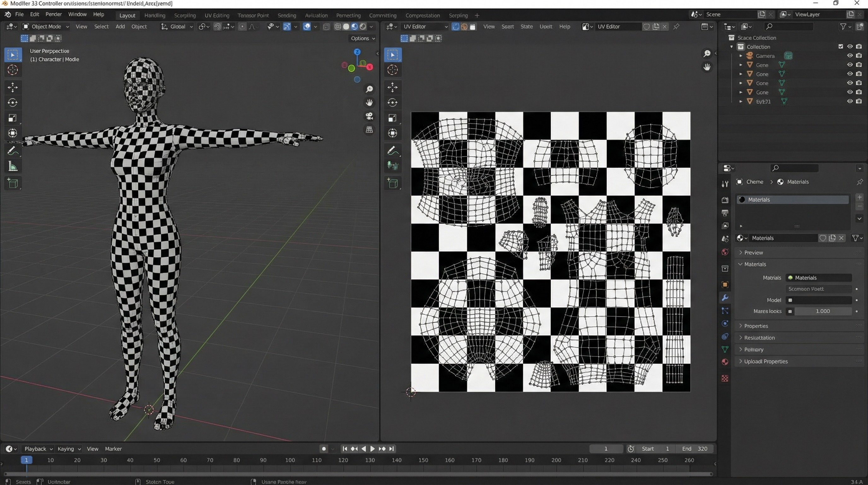Open the Modifier wrench properties tab

(725, 297)
